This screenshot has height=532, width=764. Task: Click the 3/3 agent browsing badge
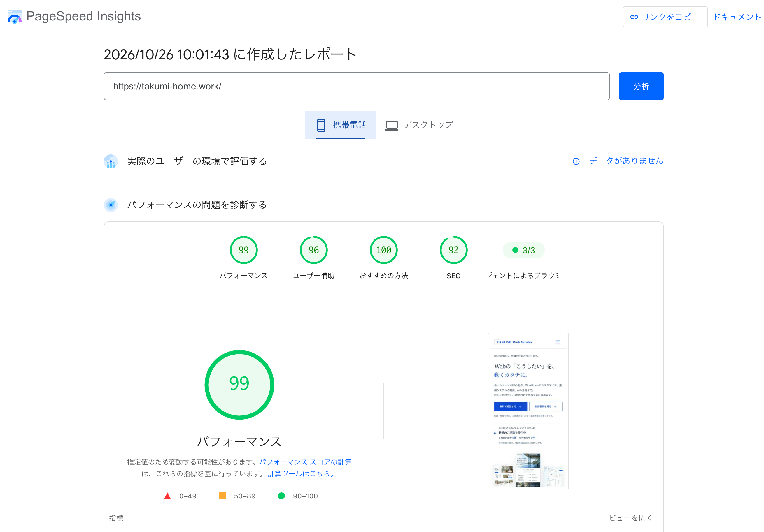tap(523, 250)
